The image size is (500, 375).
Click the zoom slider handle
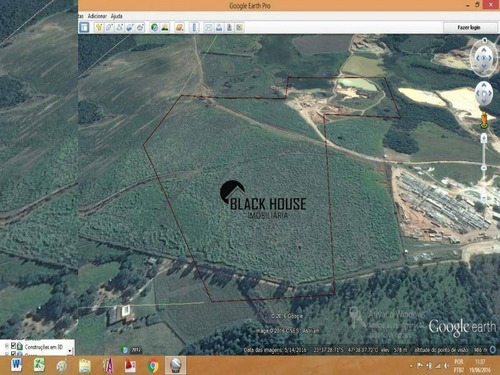coord(484,168)
